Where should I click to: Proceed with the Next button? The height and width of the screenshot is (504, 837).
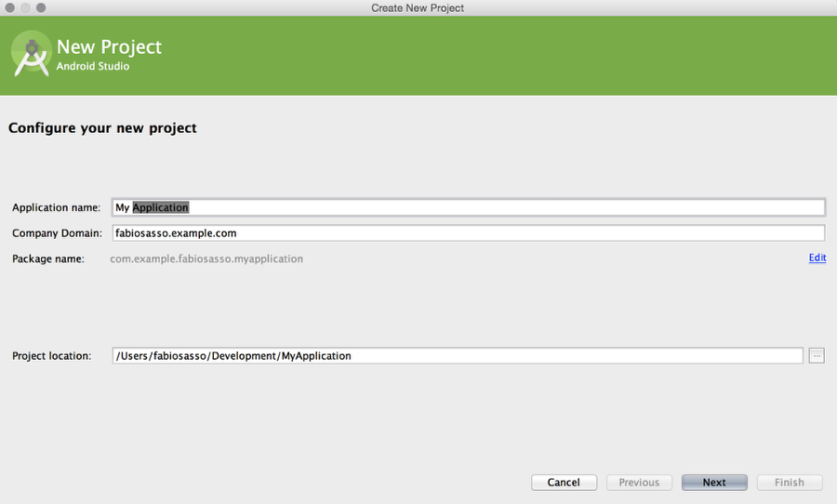(x=714, y=482)
